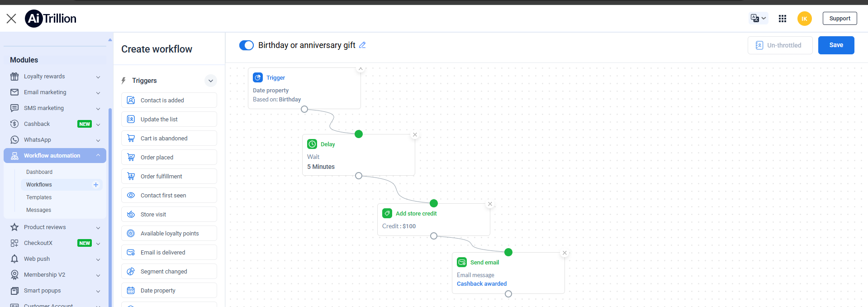Select the Email is delivered trigger
This screenshot has height=307, width=868.
pos(169,252)
